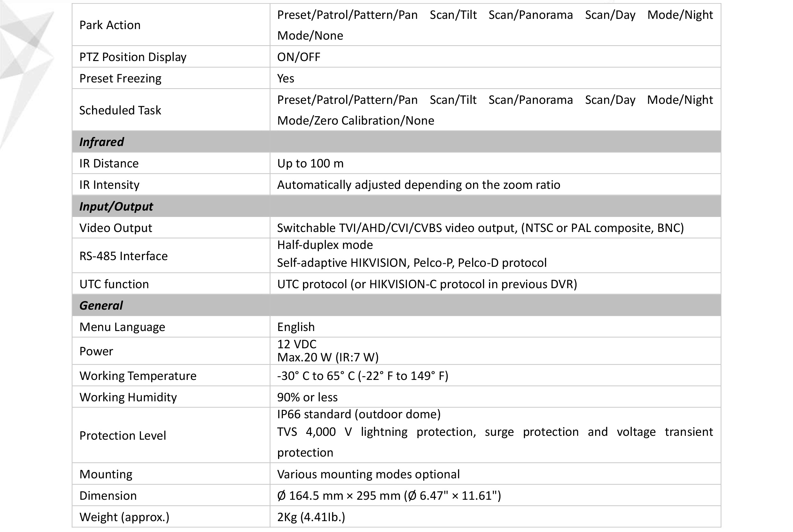Click the PTZ Position Display label
This screenshot has width=793, height=532.
(x=133, y=57)
